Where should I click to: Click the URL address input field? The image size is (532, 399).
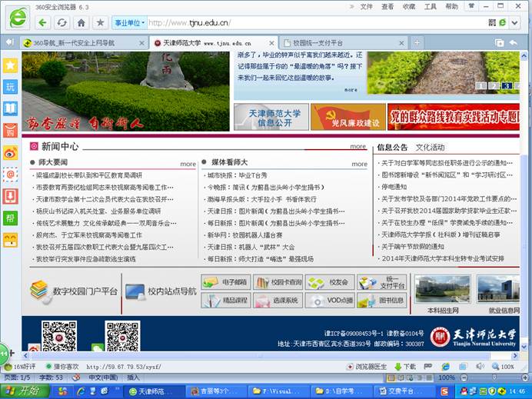315,23
